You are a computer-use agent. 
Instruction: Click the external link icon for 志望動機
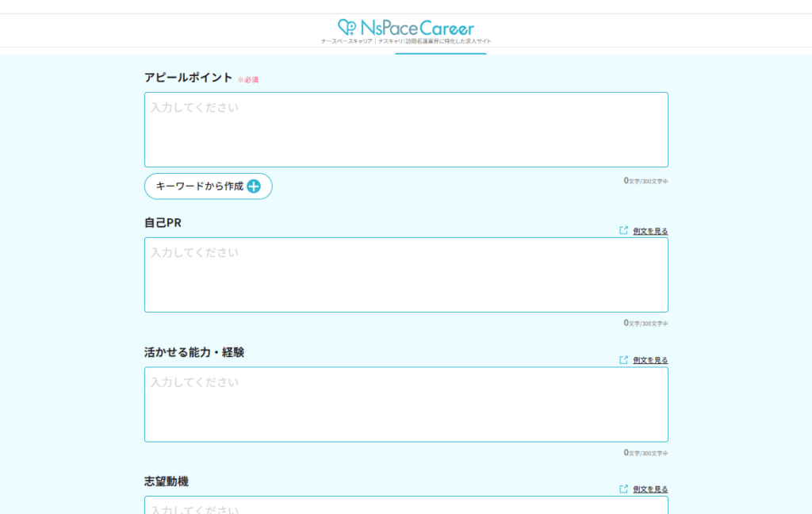coord(623,489)
